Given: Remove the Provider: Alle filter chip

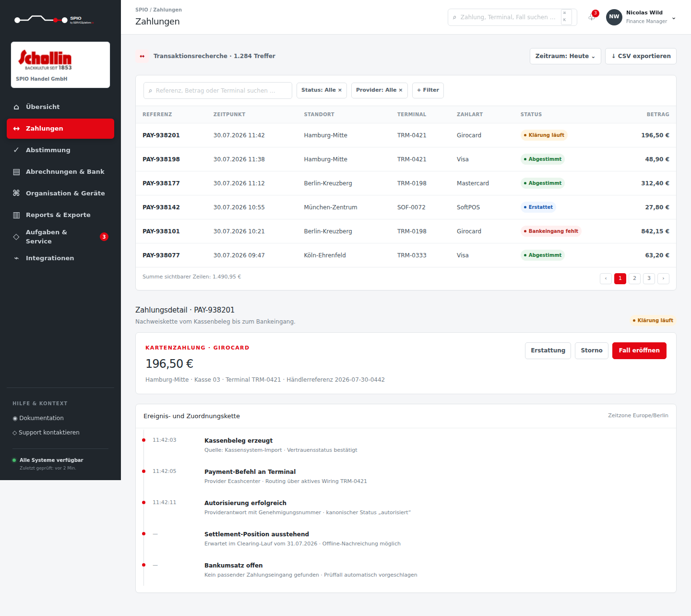Looking at the screenshot, I should [x=401, y=90].
